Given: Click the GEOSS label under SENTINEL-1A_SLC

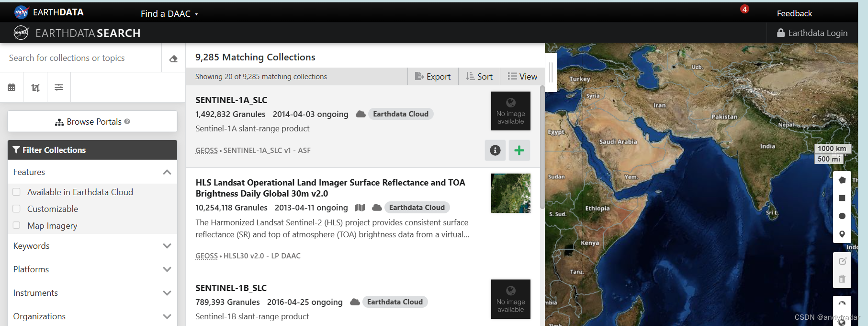Looking at the screenshot, I should tap(206, 151).
